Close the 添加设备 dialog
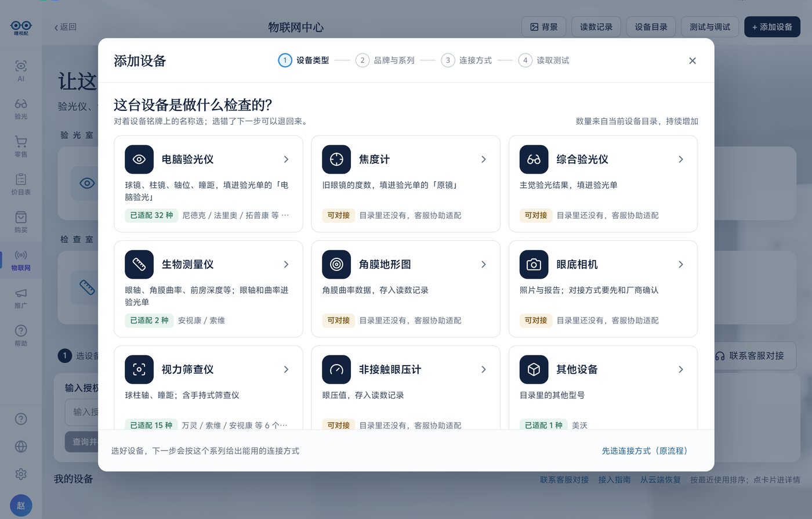812x519 pixels. [x=693, y=60]
